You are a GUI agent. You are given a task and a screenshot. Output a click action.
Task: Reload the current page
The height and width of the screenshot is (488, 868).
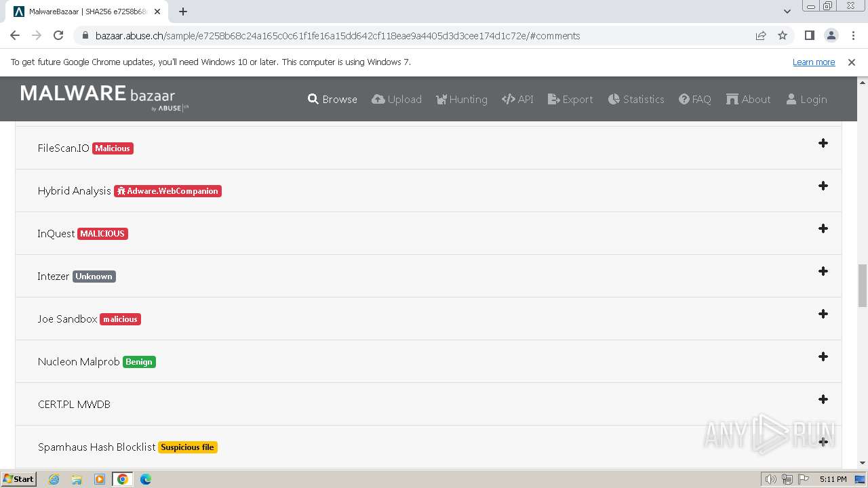click(58, 36)
